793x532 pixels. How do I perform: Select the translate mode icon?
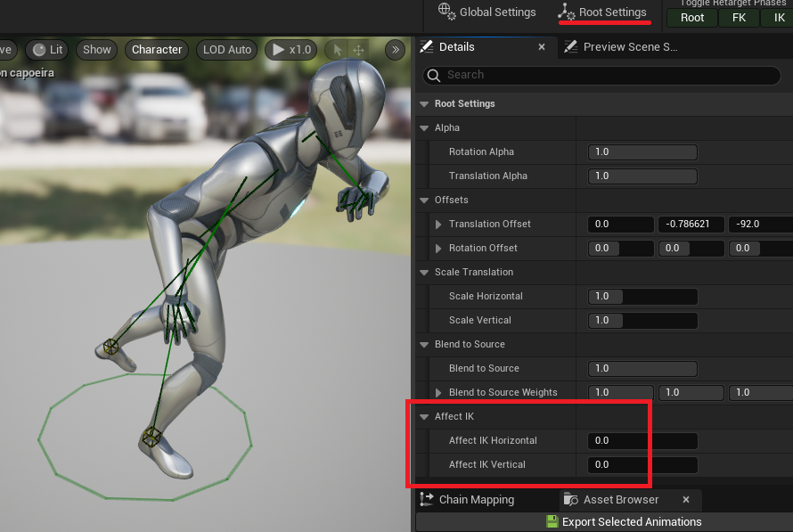coord(358,50)
